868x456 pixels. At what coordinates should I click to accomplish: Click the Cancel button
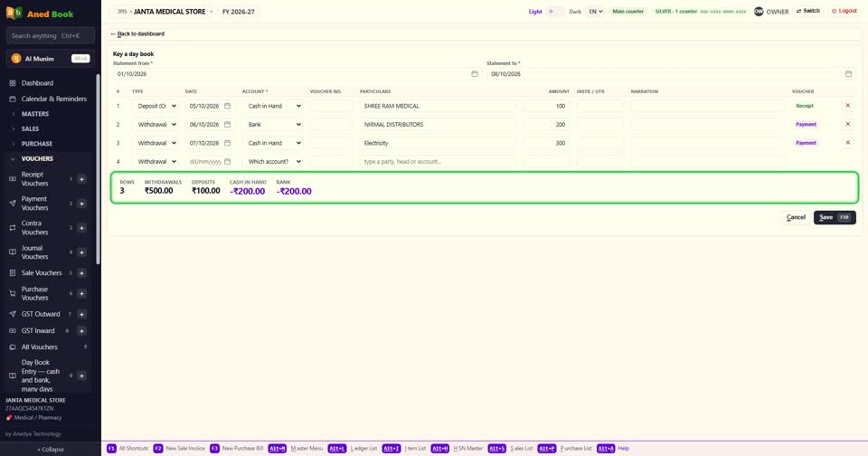tap(796, 217)
